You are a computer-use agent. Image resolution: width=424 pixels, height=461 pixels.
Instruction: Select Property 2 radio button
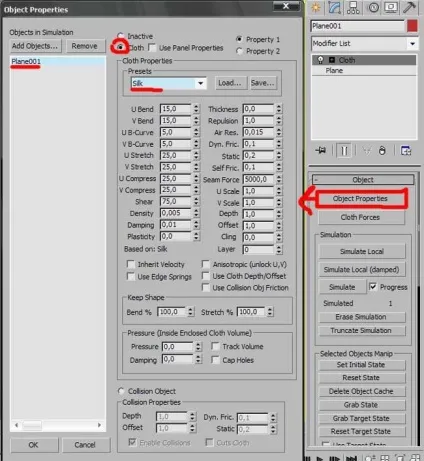(x=239, y=51)
